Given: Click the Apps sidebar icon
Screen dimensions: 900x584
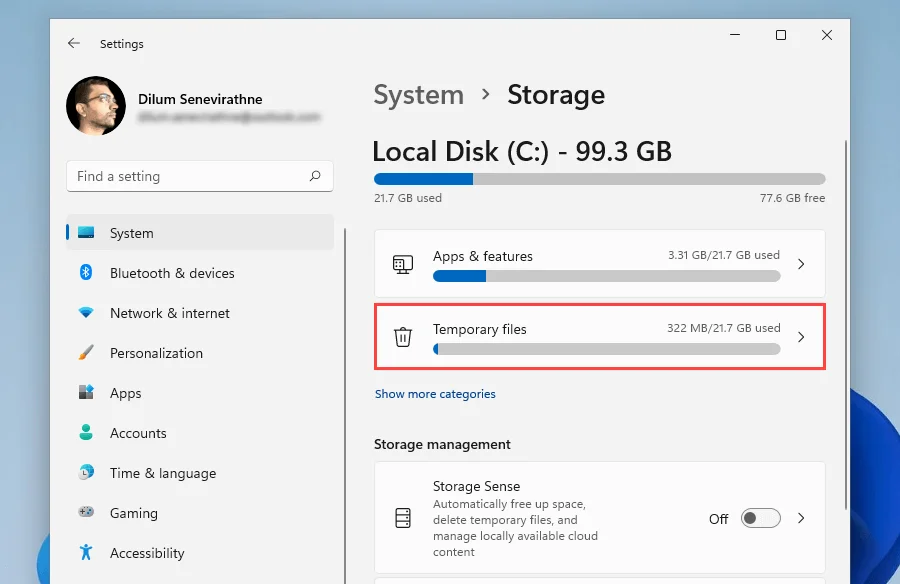Looking at the screenshot, I should click(86, 392).
